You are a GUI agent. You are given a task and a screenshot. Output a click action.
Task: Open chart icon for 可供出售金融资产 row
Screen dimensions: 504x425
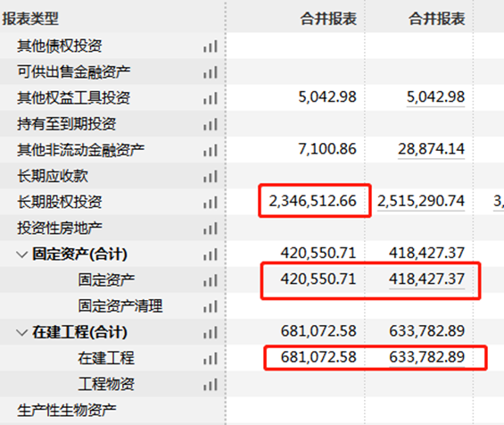pyautogui.click(x=211, y=72)
